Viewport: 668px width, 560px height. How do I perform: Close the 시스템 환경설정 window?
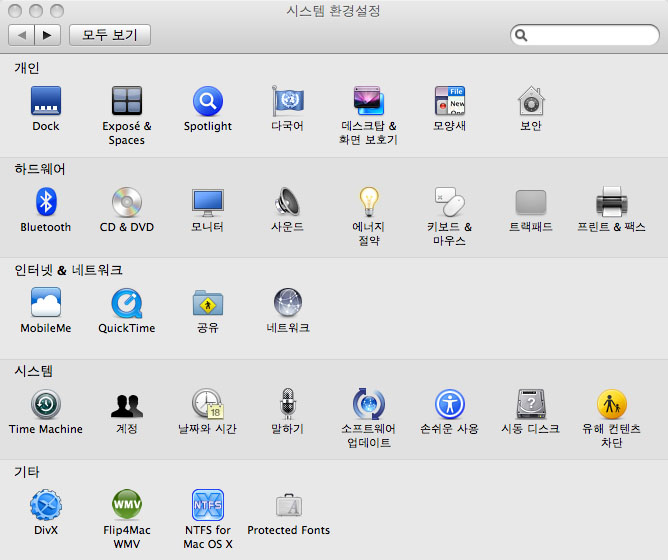pyautogui.click(x=15, y=11)
